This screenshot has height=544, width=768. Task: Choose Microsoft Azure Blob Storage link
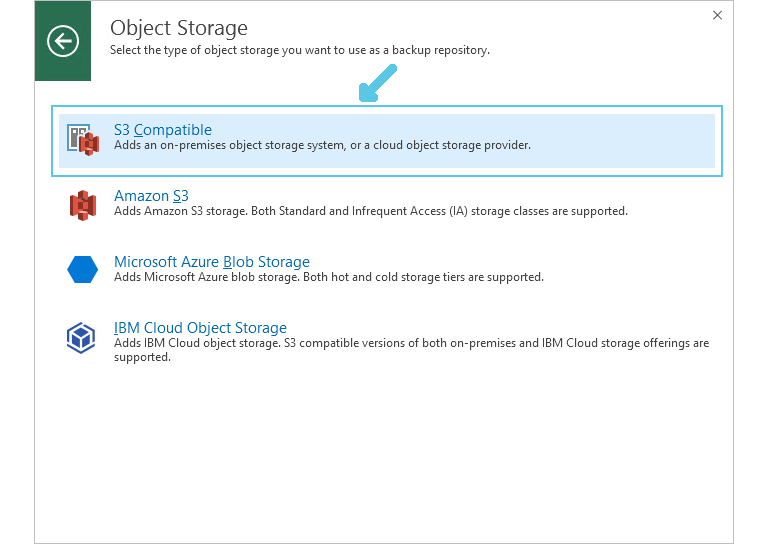212,262
